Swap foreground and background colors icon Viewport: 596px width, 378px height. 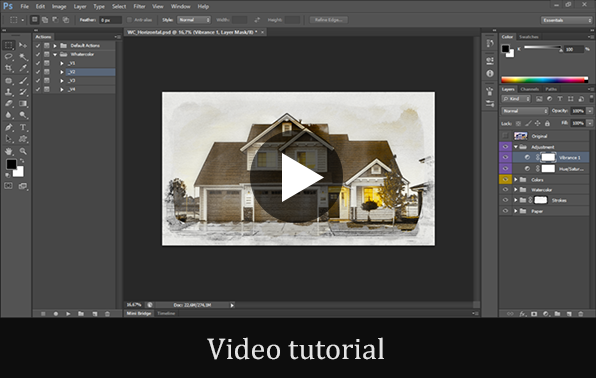(22, 161)
